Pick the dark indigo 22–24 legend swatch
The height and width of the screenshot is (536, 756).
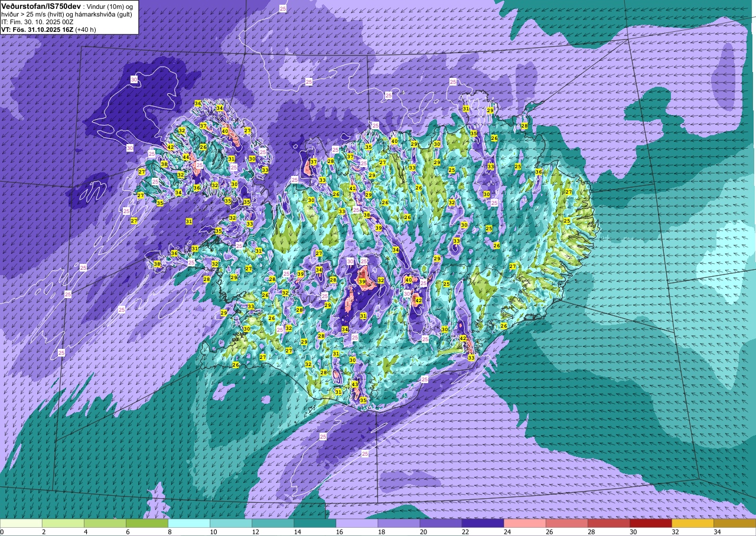coord(483,523)
